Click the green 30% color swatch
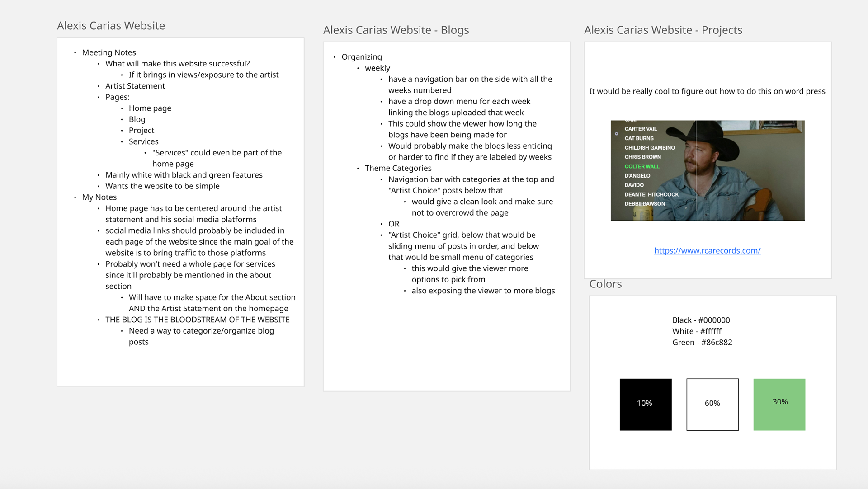This screenshot has width=868, height=489. [x=779, y=404]
